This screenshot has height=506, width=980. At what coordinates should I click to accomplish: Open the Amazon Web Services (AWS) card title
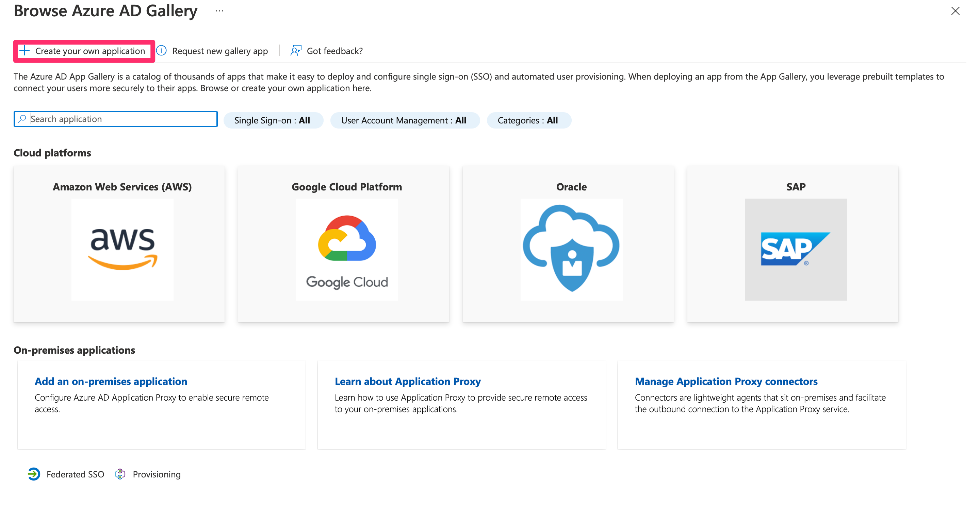pyautogui.click(x=122, y=187)
